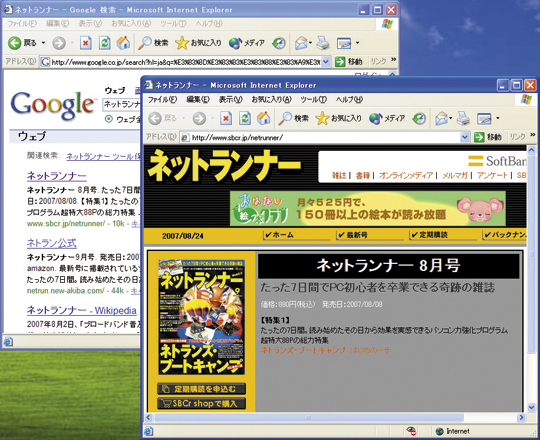Click orange ネトランズ・ブートキャンプ article link
The width and height of the screenshot is (540, 440).
tap(326, 350)
